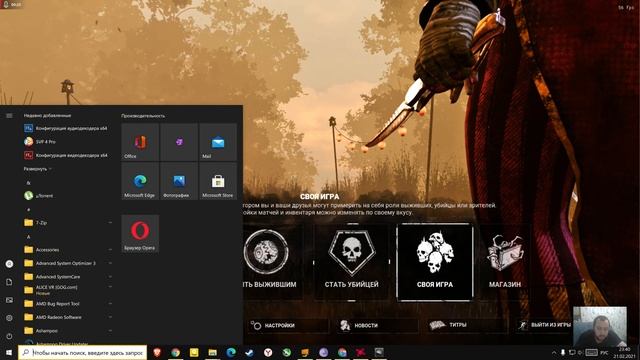The height and width of the screenshot is (360, 640).
Task: Open Steam from the taskbar
Action: click(x=249, y=352)
